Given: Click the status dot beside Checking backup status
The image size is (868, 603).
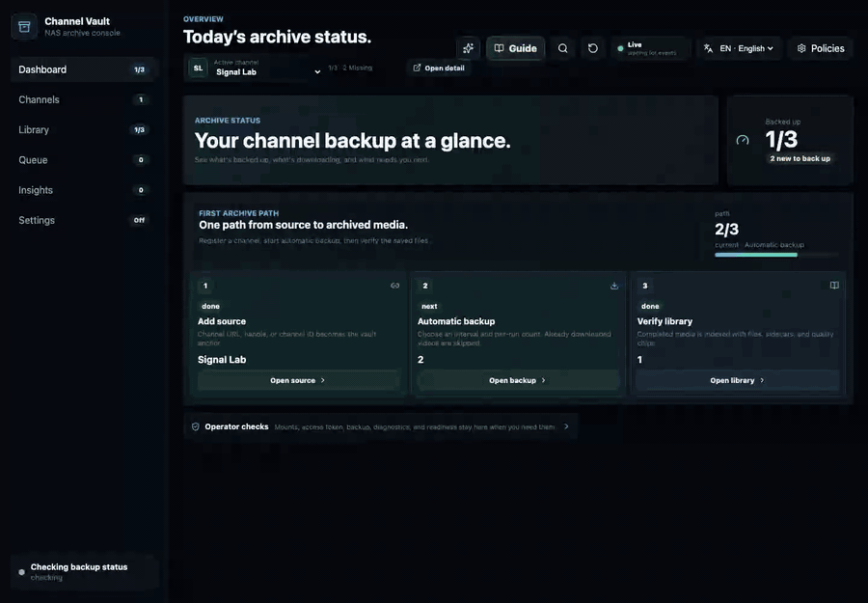Looking at the screenshot, I should pos(21,572).
